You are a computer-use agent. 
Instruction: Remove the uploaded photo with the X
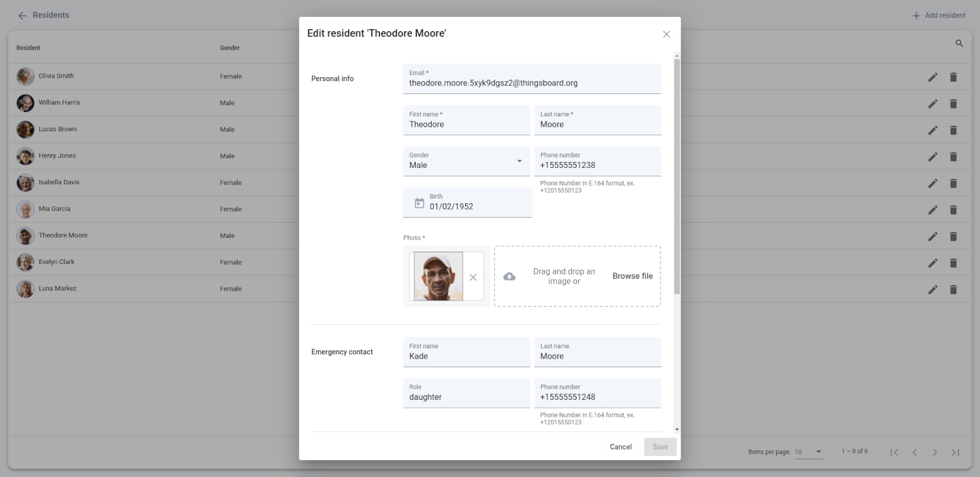pyautogui.click(x=473, y=277)
